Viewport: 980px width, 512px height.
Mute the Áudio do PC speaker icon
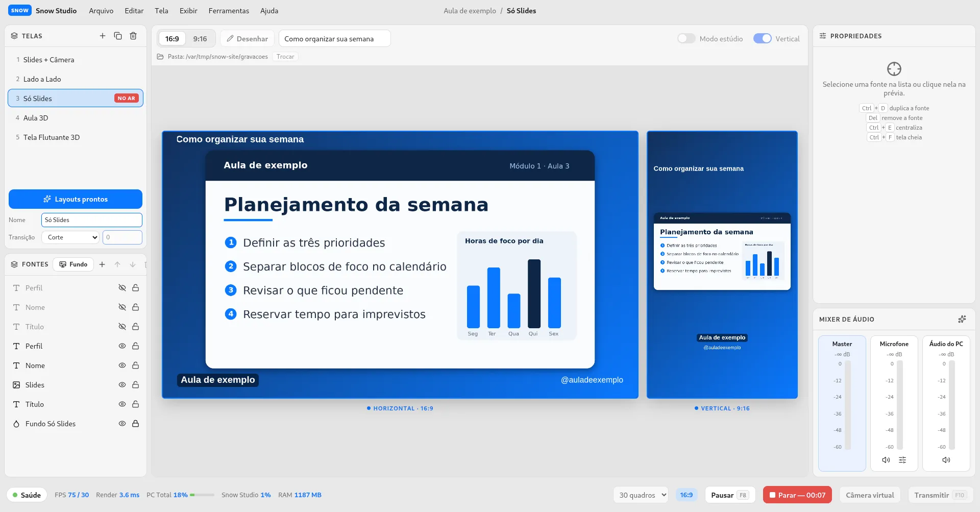point(946,460)
